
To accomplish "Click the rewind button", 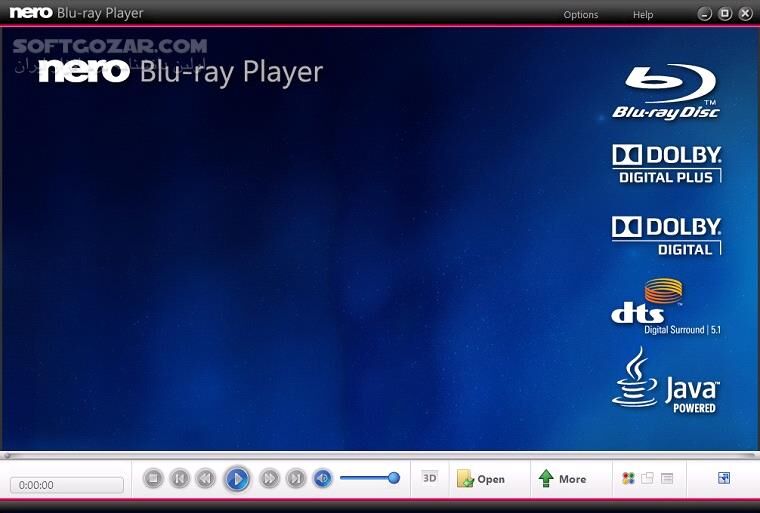I will (206, 479).
